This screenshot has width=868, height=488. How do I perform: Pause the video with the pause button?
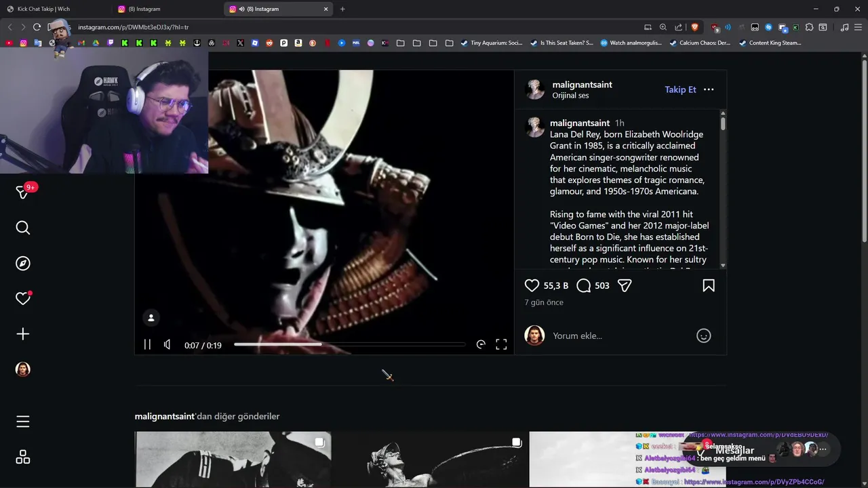147,345
